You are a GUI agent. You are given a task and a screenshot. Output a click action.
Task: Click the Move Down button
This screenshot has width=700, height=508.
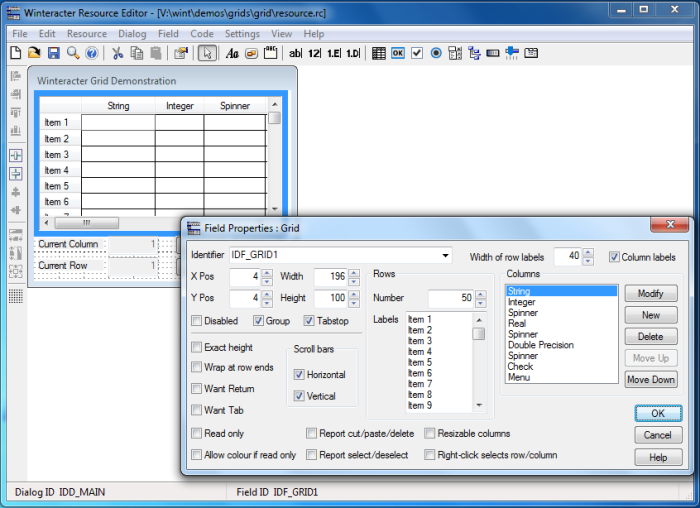(x=650, y=379)
